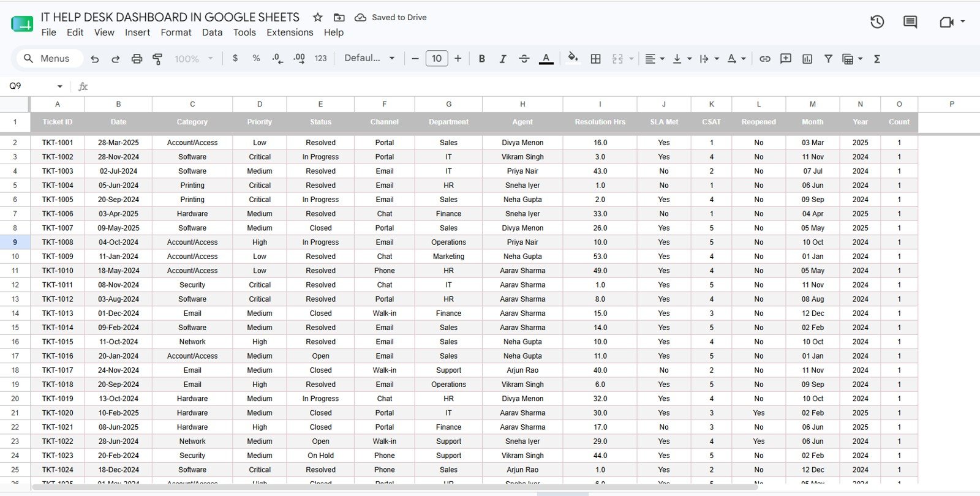Activate the Paint format roller icon
The height and width of the screenshot is (496, 980).
(157, 59)
